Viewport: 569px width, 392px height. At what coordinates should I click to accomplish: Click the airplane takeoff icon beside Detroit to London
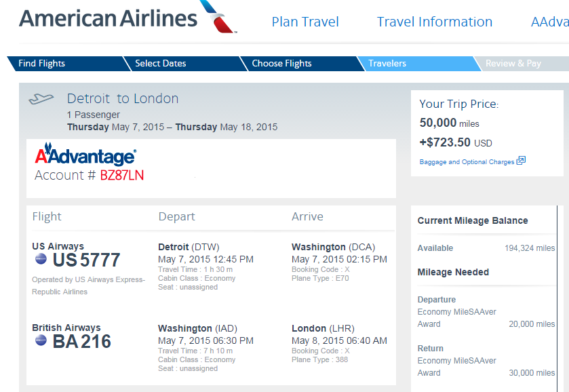tap(41, 99)
